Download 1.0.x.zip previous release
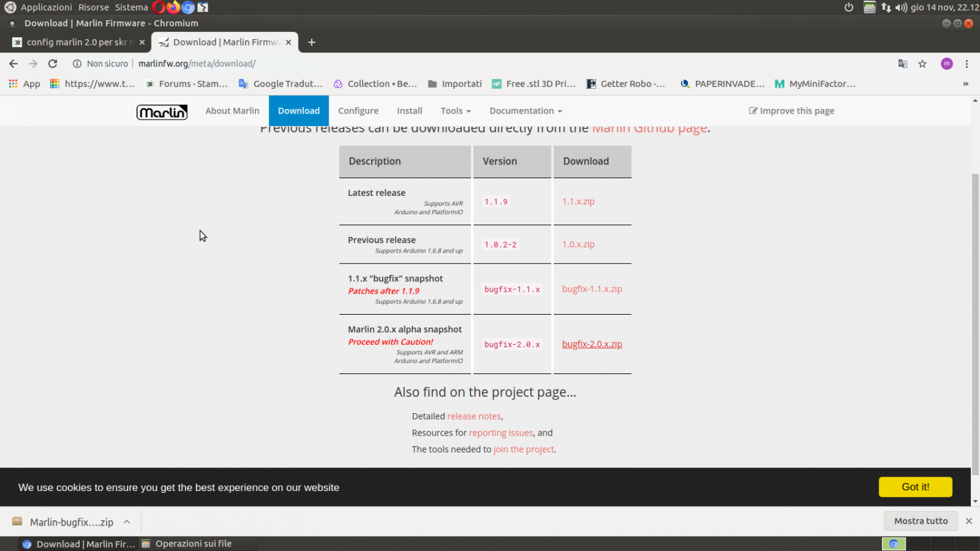Image resolution: width=980 pixels, height=551 pixels. pyautogui.click(x=578, y=245)
